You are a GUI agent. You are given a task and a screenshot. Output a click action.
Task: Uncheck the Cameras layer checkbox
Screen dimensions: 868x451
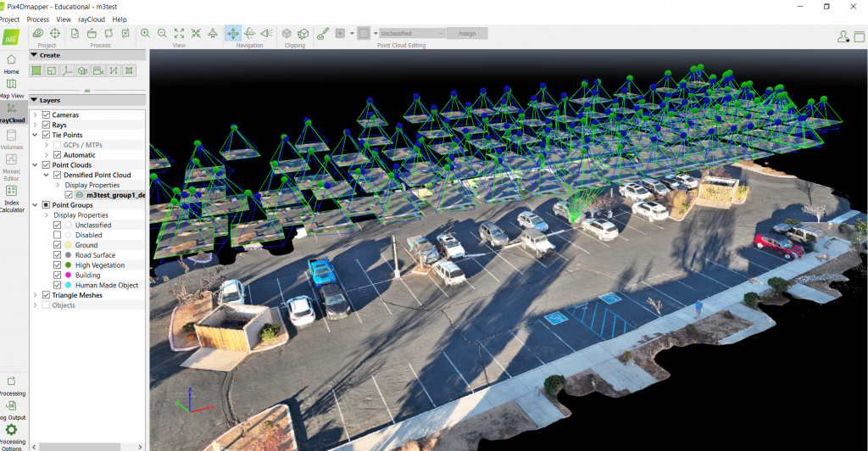(46, 114)
